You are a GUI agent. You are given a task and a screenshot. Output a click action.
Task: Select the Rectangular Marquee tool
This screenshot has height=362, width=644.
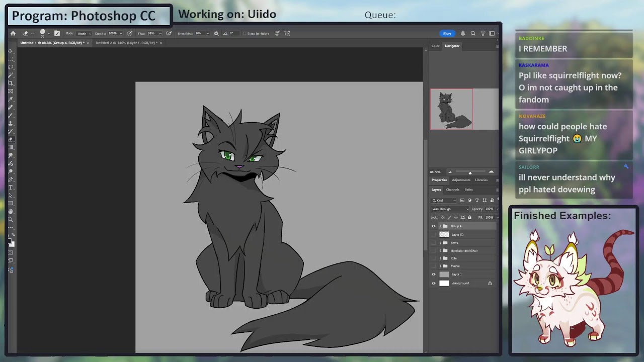[x=10, y=59]
